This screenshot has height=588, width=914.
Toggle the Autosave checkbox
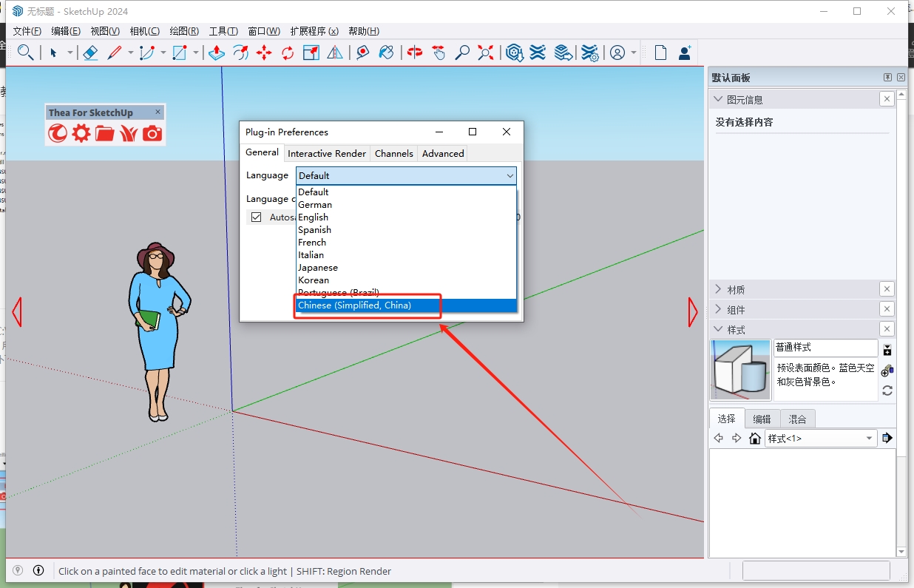pyautogui.click(x=257, y=217)
